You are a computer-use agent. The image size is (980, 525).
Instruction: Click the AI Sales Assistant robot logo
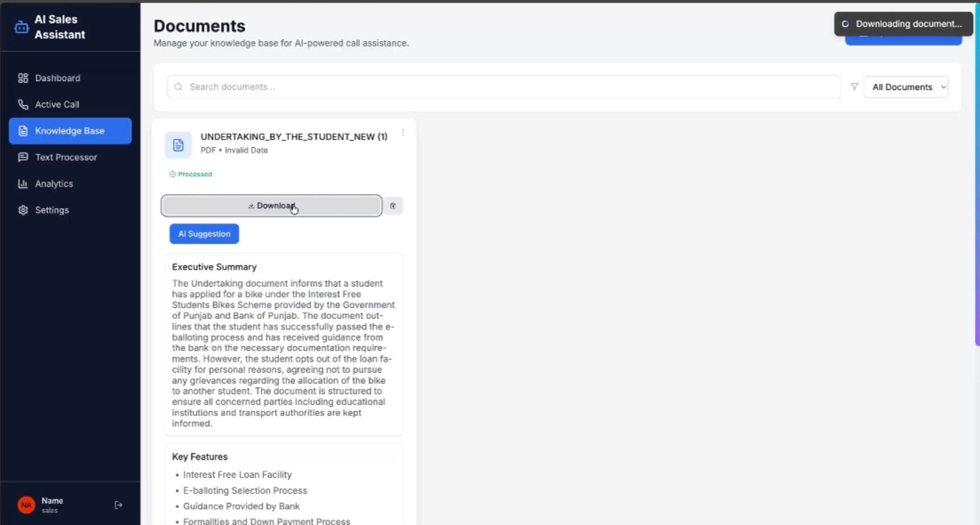point(21,27)
